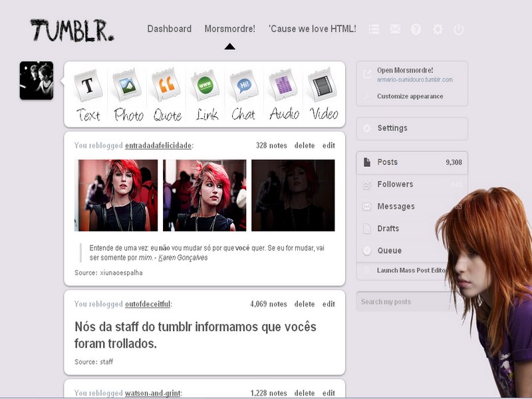Edit the watson-and-grint reblog

tap(329, 393)
